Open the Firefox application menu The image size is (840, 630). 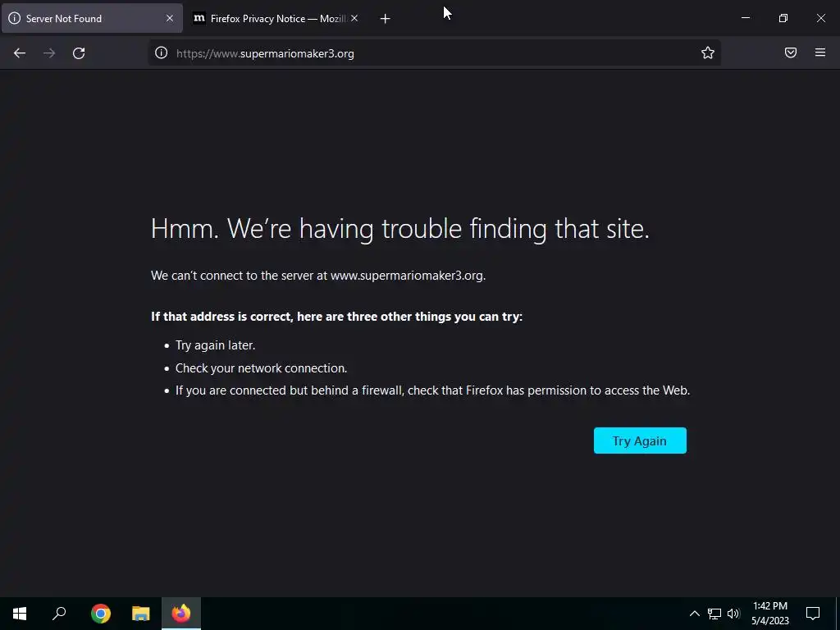[820, 52]
